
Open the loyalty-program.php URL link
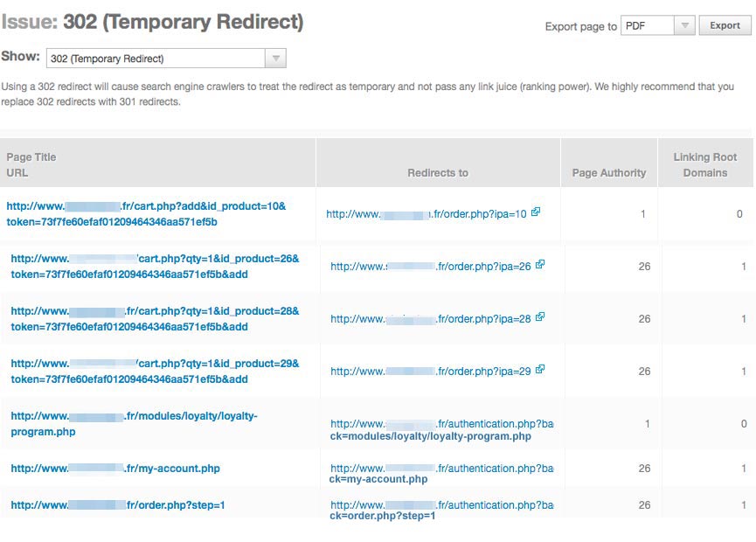tap(134, 424)
